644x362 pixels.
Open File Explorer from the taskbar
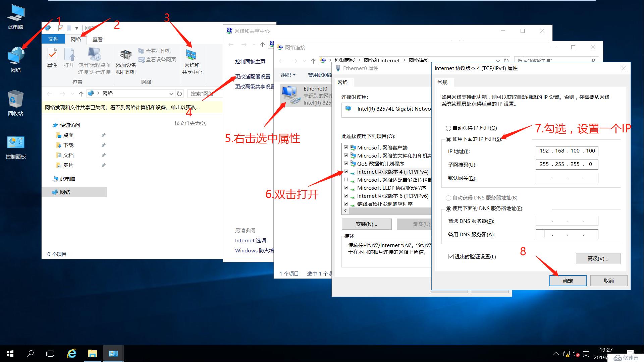coord(93,354)
